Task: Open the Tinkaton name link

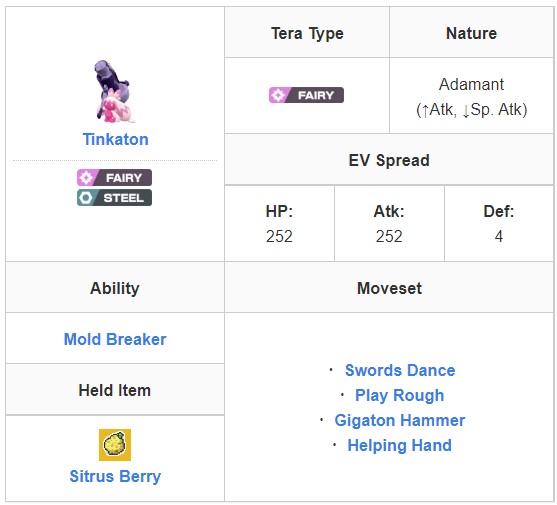Action: click(115, 139)
